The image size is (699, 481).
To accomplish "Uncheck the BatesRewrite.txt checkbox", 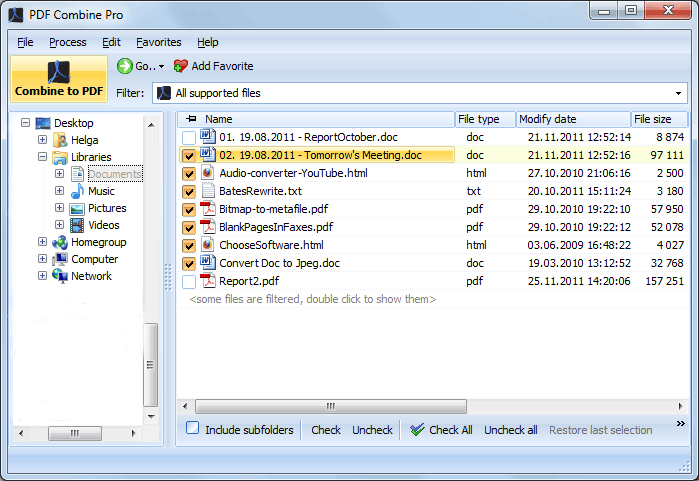I will (x=189, y=191).
